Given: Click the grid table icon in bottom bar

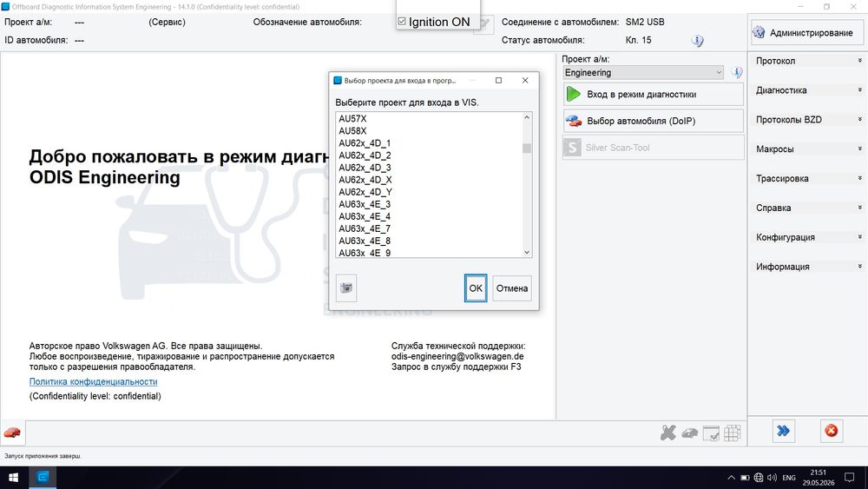Looking at the screenshot, I should click(733, 433).
